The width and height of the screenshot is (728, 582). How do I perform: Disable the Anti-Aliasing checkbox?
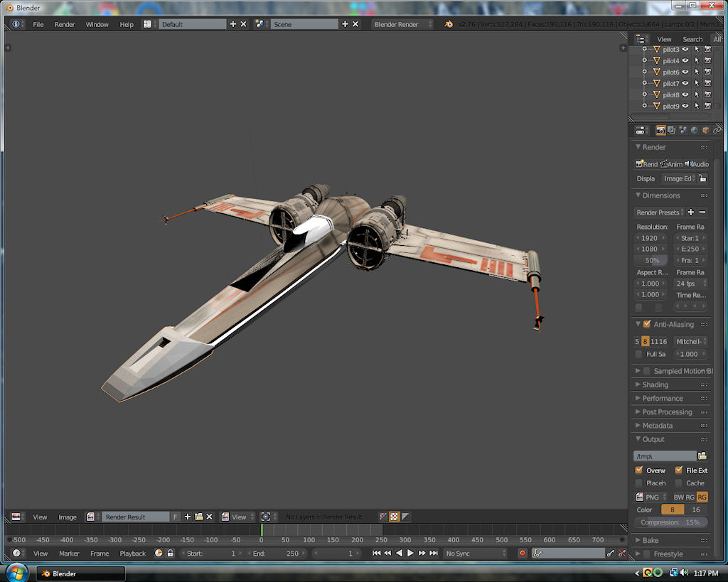(x=647, y=324)
